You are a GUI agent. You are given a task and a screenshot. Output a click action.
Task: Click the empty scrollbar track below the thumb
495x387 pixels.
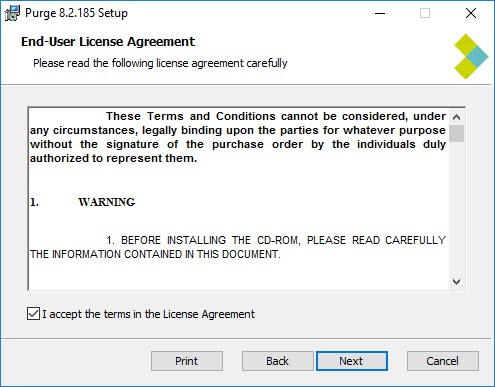pyautogui.click(x=457, y=208)
